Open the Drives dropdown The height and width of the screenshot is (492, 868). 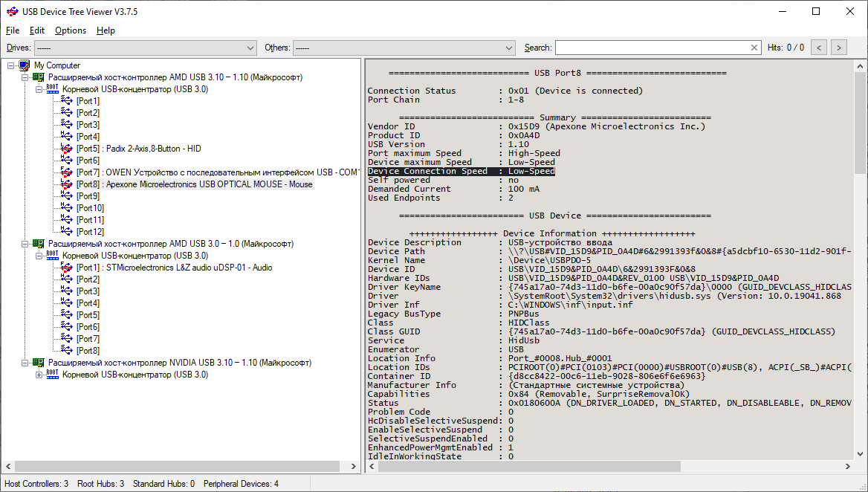[146, 48]
